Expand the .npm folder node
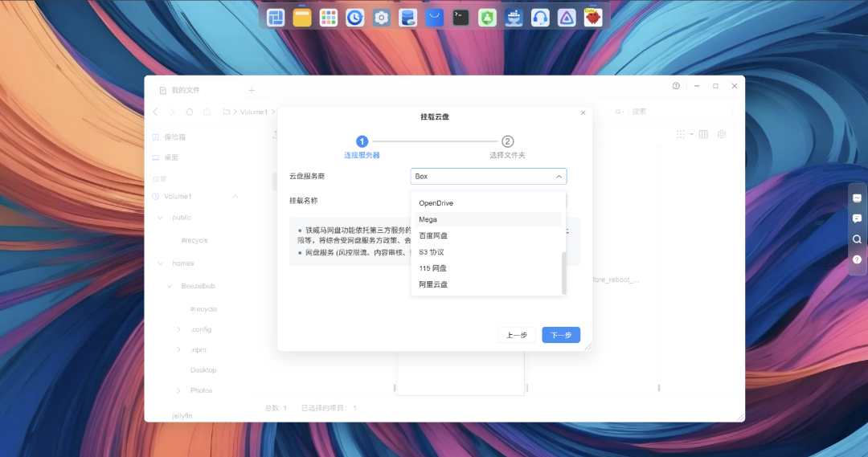The width and height of the screenshot is (868, 457). pyautogui.click(x=178, y=349)
